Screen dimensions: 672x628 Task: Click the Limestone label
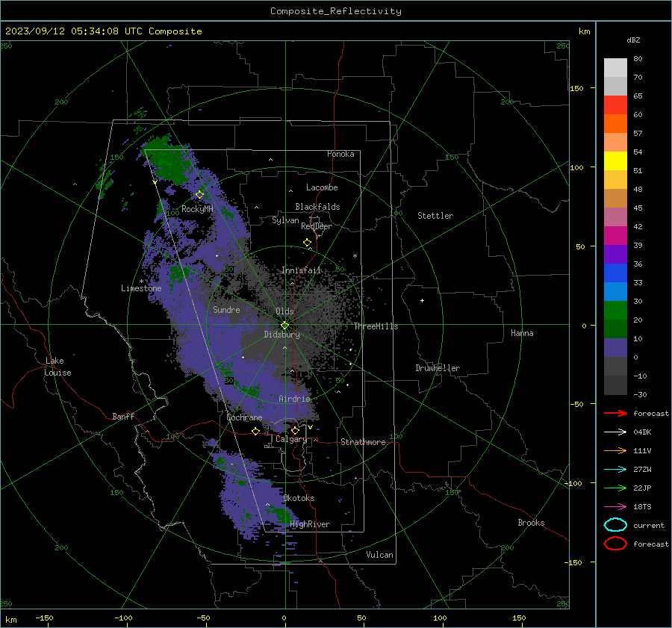(x=141, y=288)
